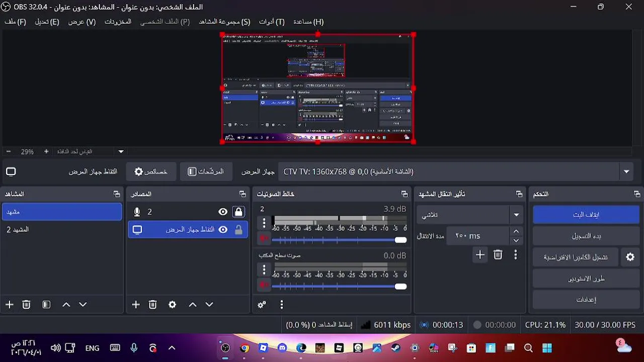644x362 pixels.
Task: Adjust desktop audio volume slider
Action: click(x=339, y=286)
